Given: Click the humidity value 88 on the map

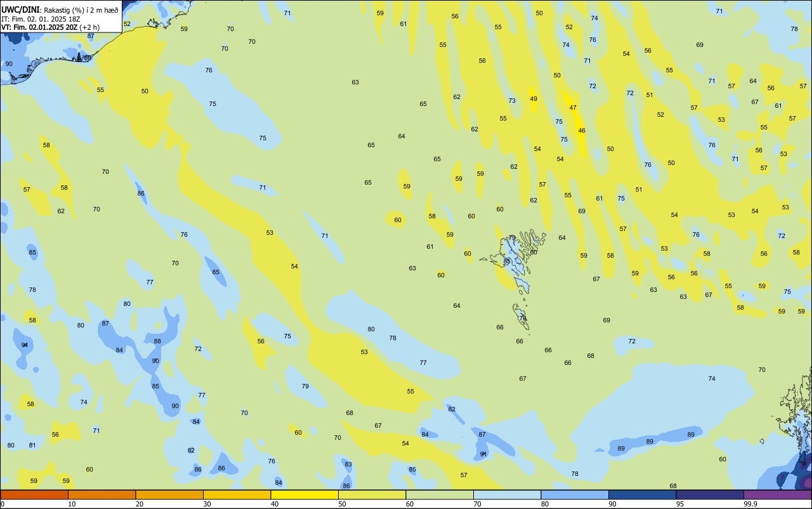Looking at the screenshot, I should tap(157, 341).
